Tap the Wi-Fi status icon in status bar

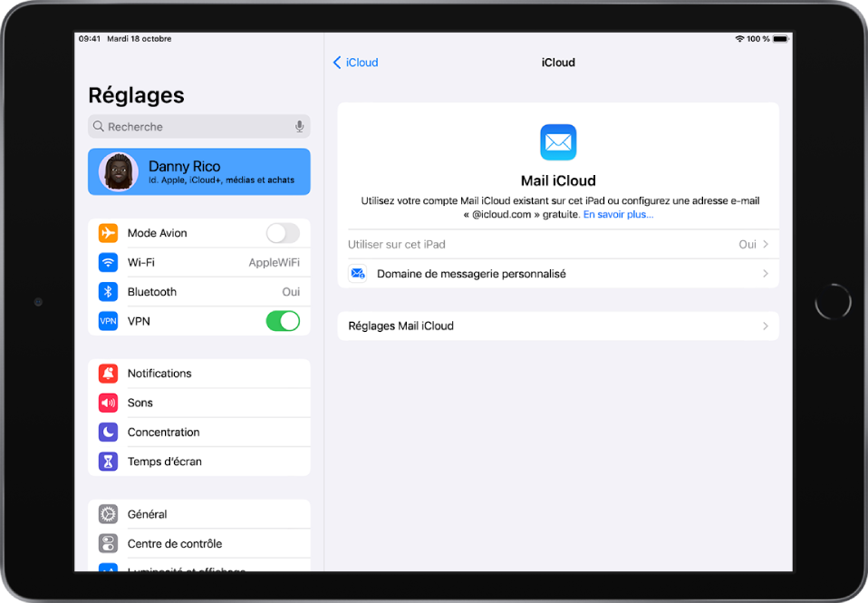(739, 39)
